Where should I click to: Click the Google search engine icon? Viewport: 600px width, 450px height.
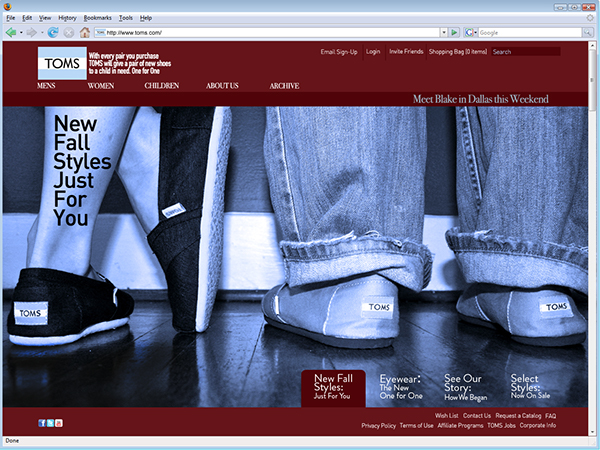coord(469,33)
